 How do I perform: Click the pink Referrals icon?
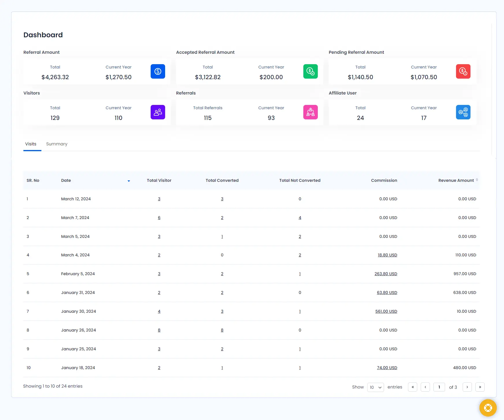[x=310, y=112]
